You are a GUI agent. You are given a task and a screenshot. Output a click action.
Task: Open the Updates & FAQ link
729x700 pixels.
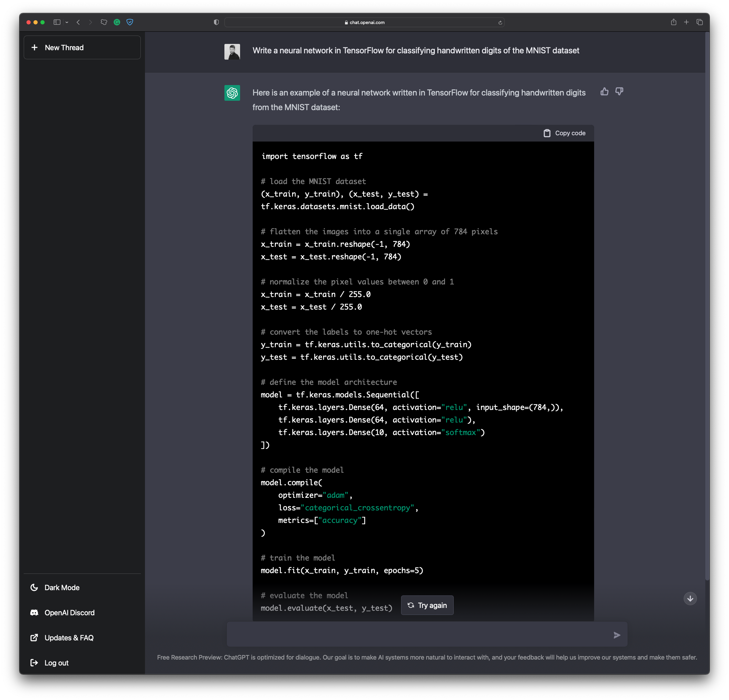[x=69, y=638]
